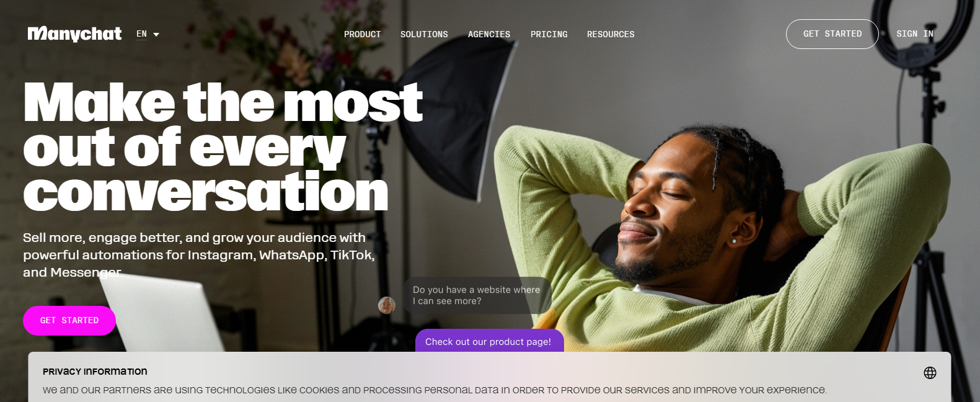Open language globe icon in privacy banner
This screenshot has width=980, height=402.
click(930, 372)
